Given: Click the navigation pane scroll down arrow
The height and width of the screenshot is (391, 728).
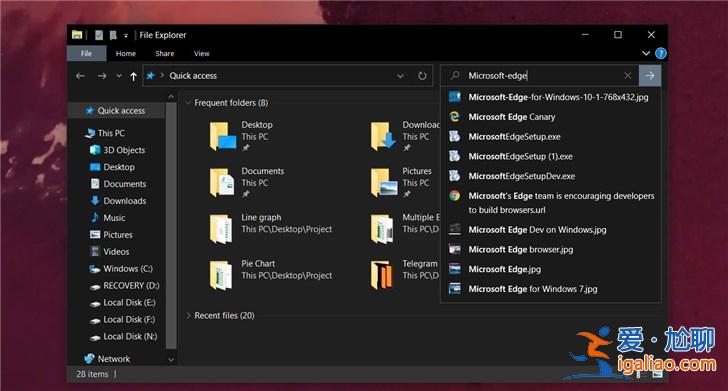Looking at the screenshot, I should tap(171, 359).
